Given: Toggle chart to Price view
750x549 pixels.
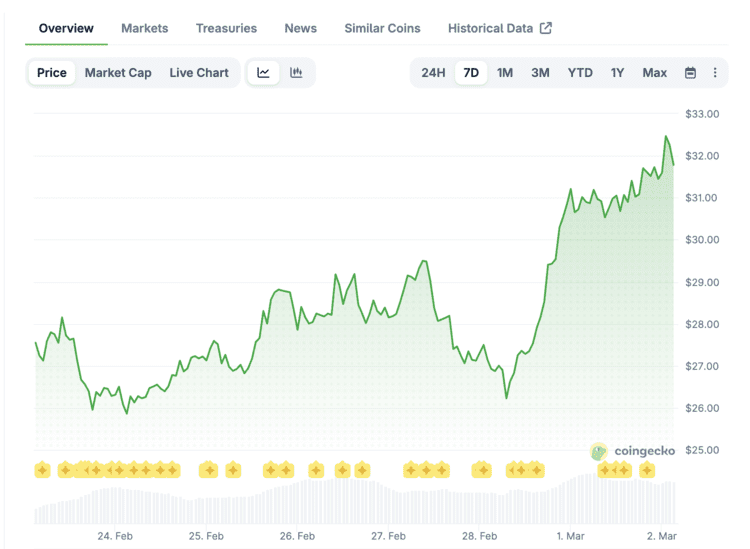Looking at the screenshot, I should [x=52, y=72].
